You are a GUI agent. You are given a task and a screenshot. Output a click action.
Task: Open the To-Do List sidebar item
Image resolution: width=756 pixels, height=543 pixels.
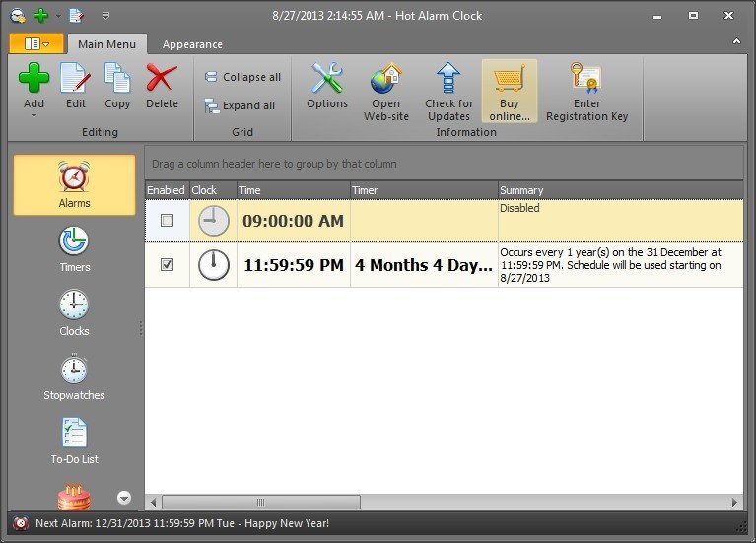coord(74,441)
